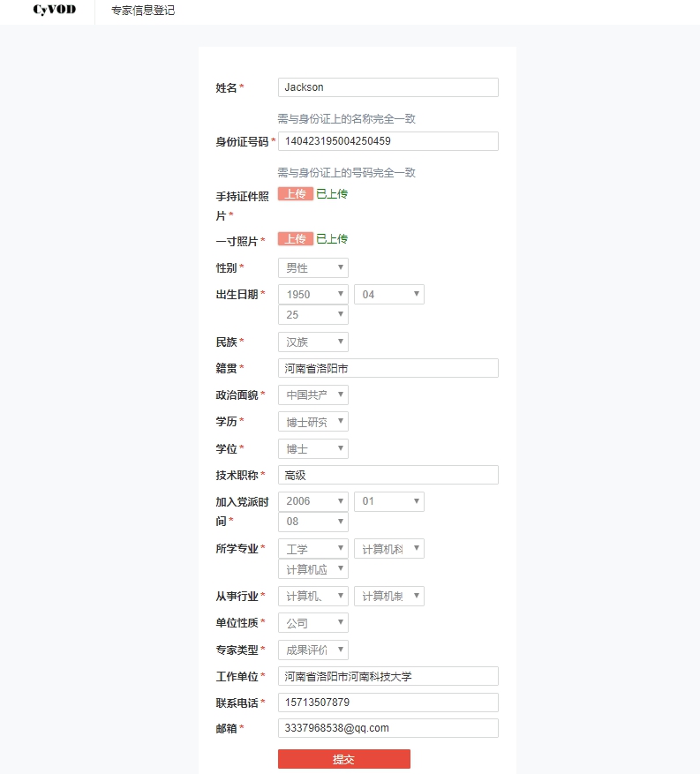Submit the form with 提交 button
The image size is (700, 774).
point(344,759)
